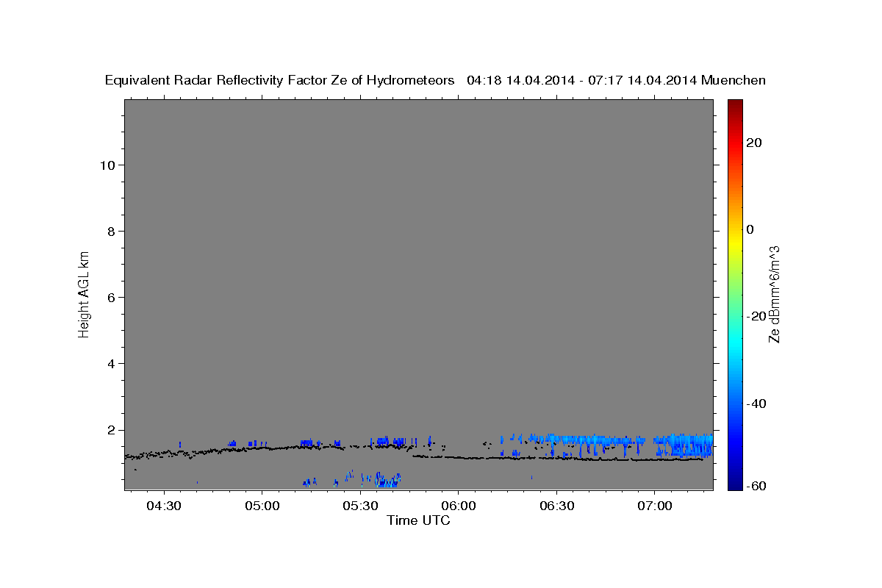The image size is (882, 588).
Task: Click the height tick label 10
Action: click(107, 165)
